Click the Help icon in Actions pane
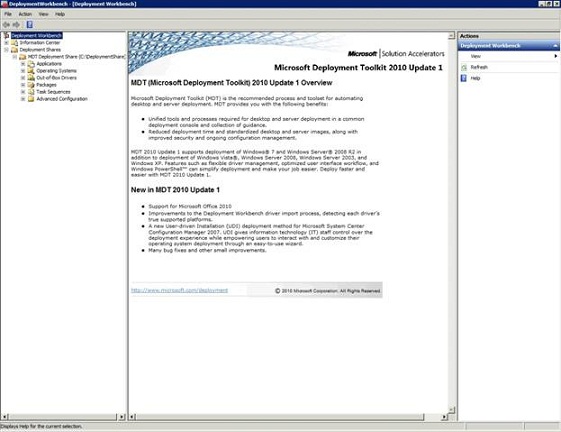 tap(464, 78)
